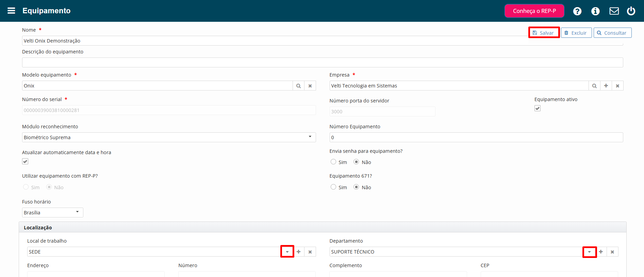Screen dimensions: 644x277
Task: Click the Empresa Velti Tecnologia field
Action: click(459, 86)
